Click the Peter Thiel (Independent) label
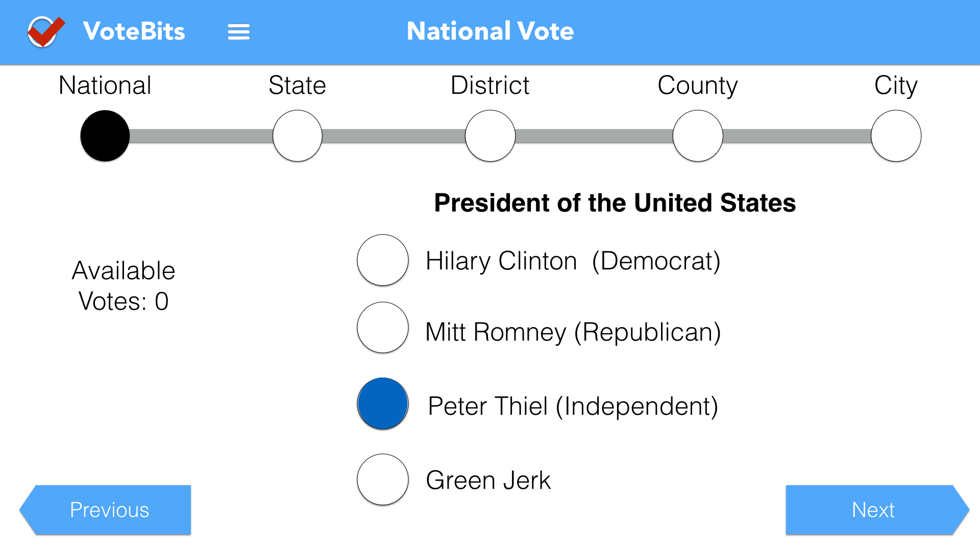 573,406
